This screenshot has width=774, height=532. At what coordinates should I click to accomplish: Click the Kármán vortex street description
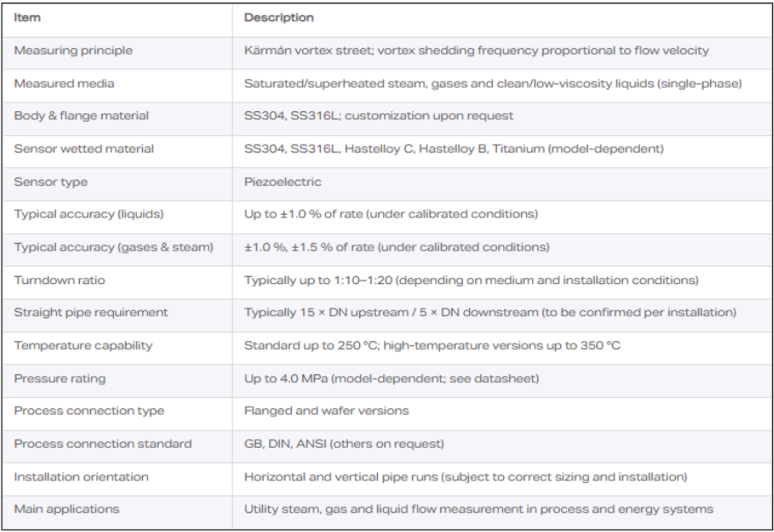click(476, 51)
